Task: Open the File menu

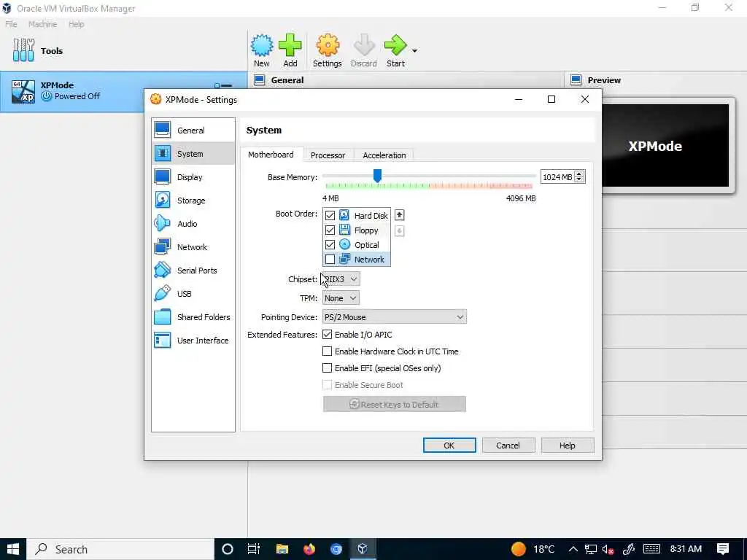Action: 11,24
